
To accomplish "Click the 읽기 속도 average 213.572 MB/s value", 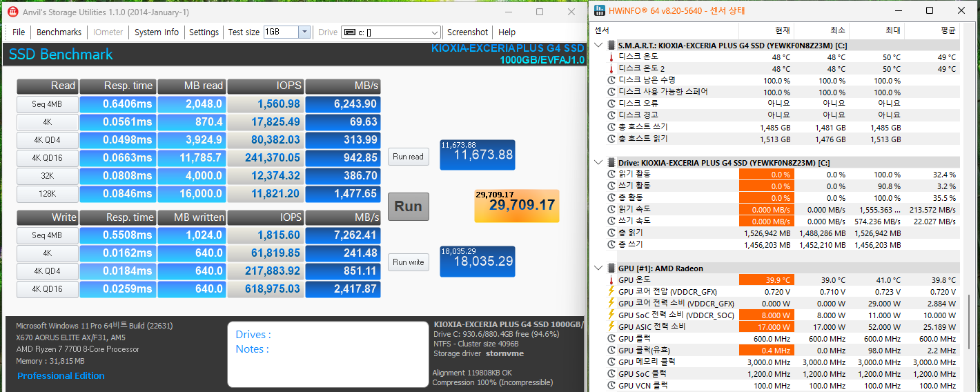I will [932, 209].
